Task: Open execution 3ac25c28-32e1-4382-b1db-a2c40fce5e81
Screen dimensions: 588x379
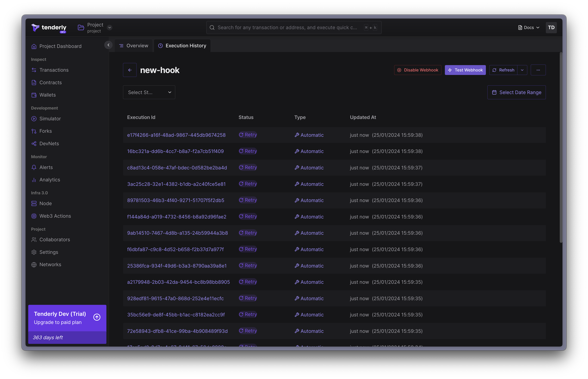Action: pos(176,184)
